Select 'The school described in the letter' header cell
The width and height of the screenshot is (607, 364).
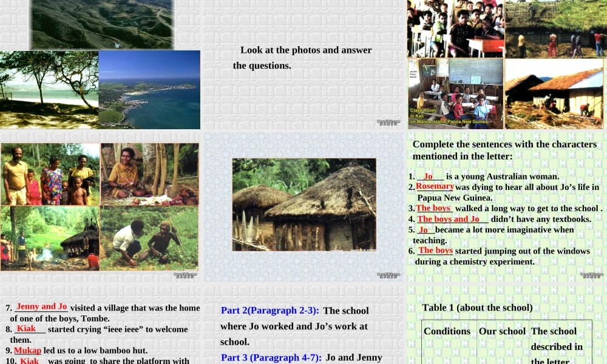[x=560, y=342]
